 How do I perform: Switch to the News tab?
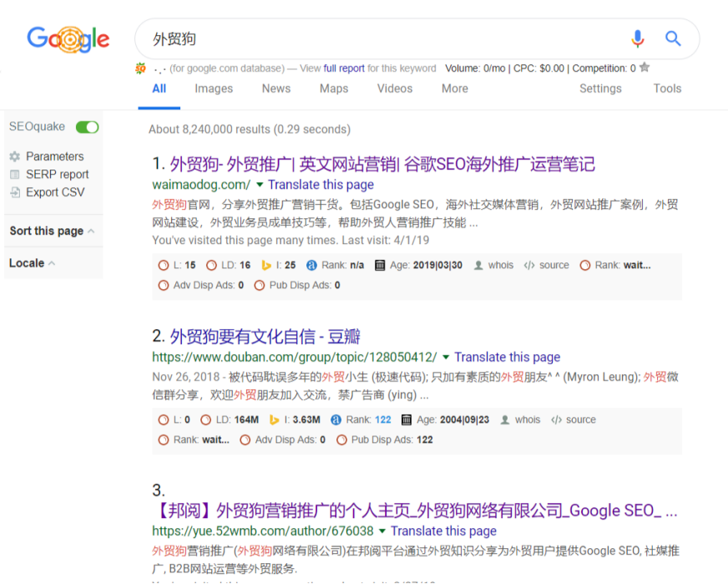276,89
